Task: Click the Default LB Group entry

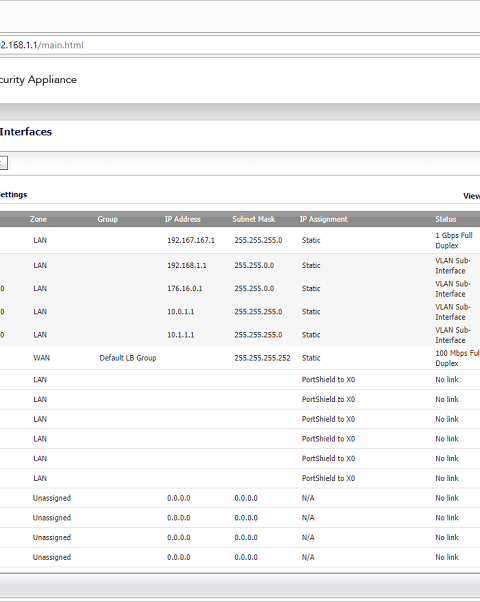Action: (128, 358)
